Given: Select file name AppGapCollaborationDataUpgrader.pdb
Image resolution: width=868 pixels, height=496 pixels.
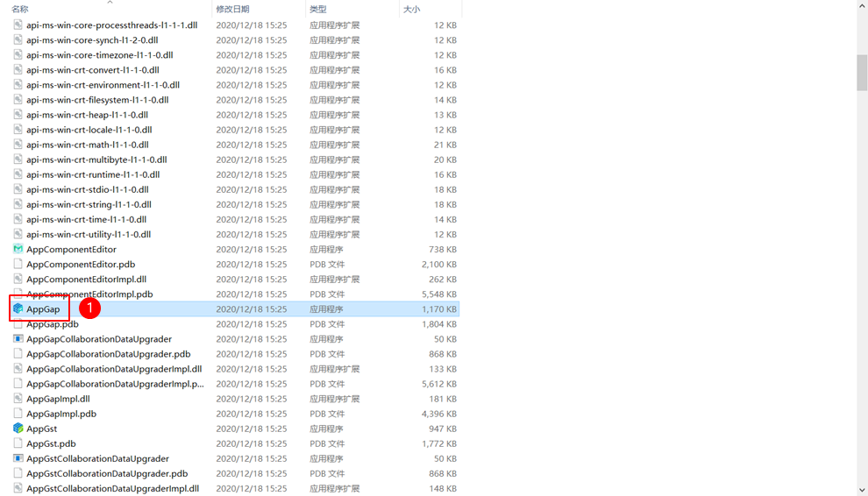Looking at the screenshot, I should (109, 354).
